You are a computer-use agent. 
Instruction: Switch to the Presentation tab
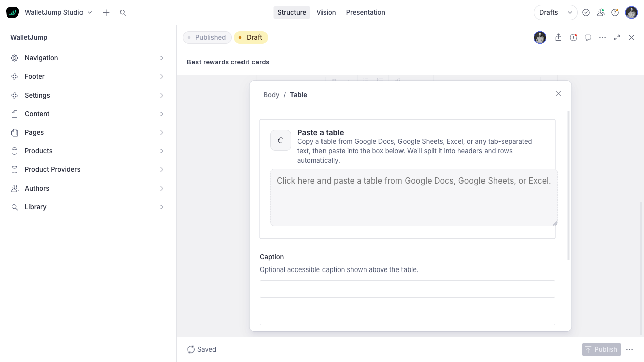(366, 12)
